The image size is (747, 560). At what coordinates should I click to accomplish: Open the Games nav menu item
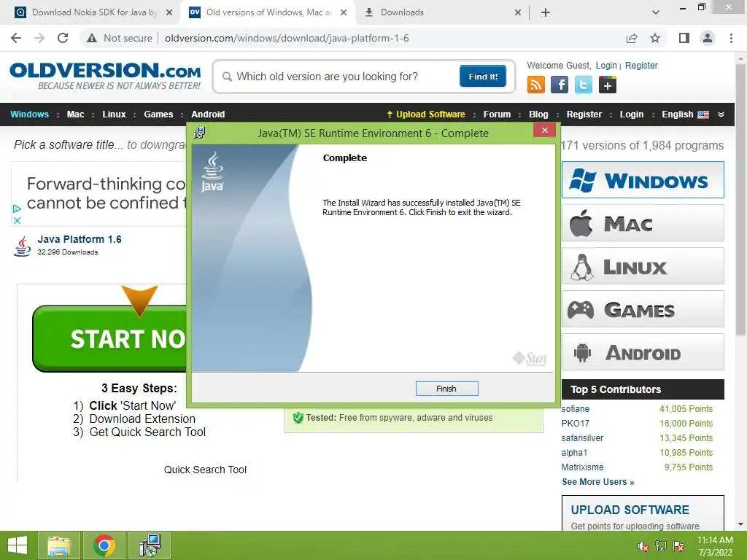[x=158, y=114]
